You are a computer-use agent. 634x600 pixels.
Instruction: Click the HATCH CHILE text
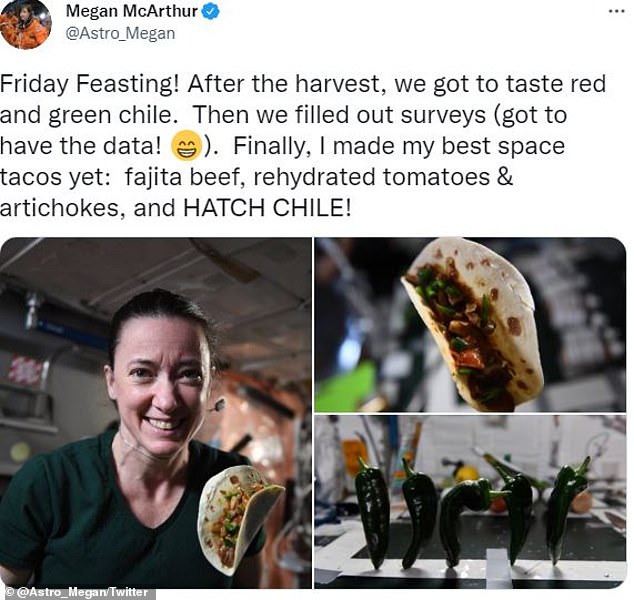coord(267,208)
